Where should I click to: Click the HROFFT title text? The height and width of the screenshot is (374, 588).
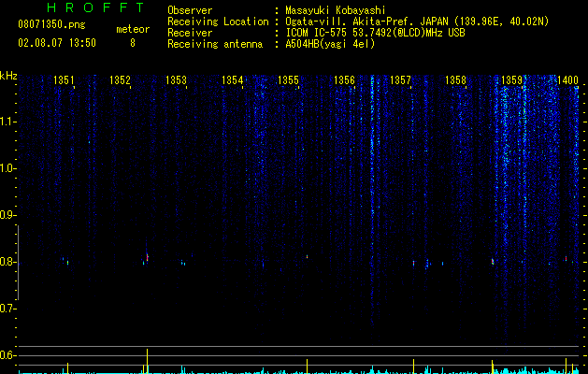[96, 7]
